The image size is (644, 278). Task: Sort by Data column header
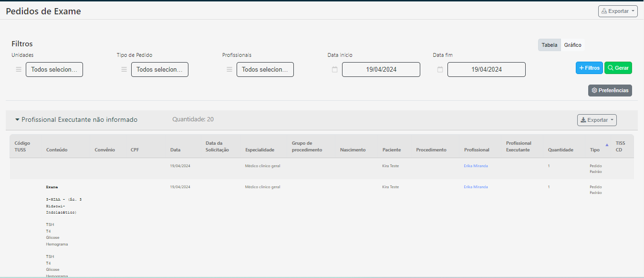tap(175, 150)
